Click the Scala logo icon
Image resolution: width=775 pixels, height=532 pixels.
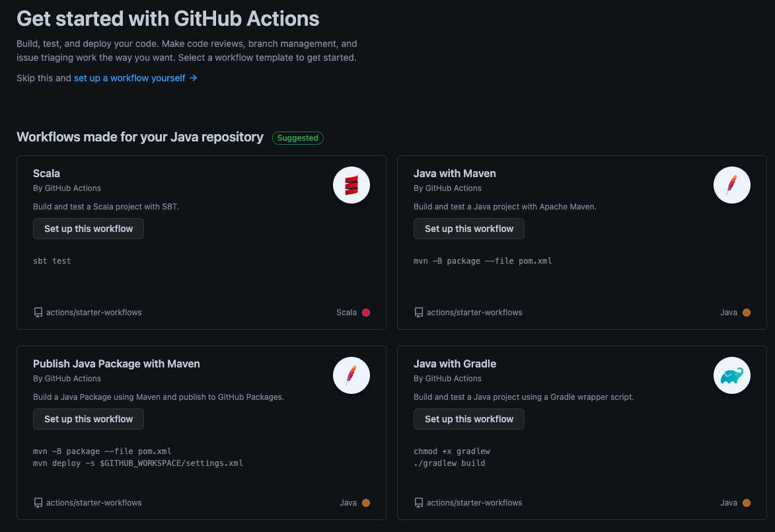pyautogui.click(x=351, y=186)
